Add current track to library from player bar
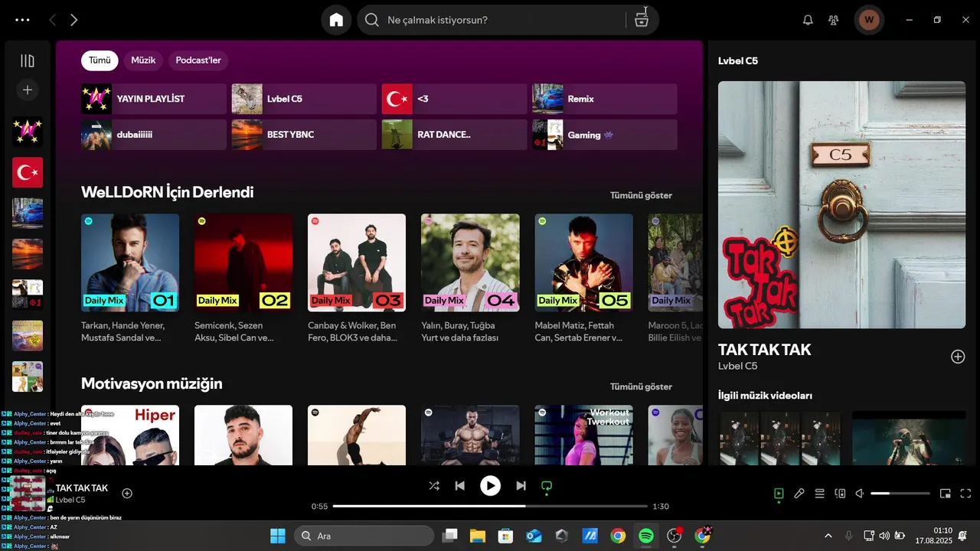 click(127, 494)
